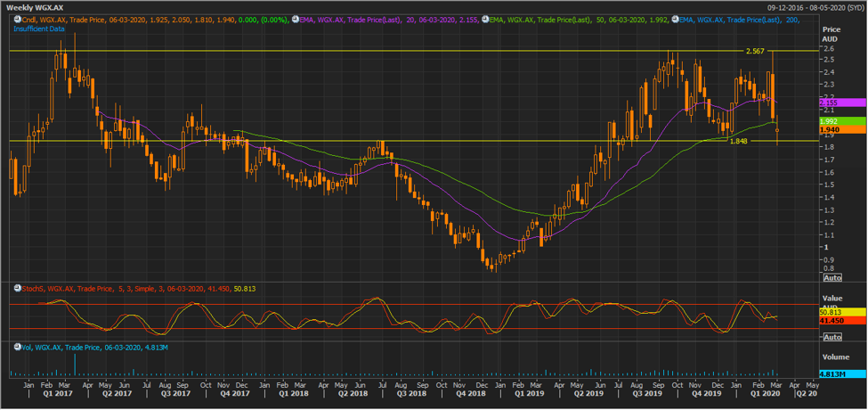
Task: Click the 1.2 price axis tick
Action: point(828,222)
